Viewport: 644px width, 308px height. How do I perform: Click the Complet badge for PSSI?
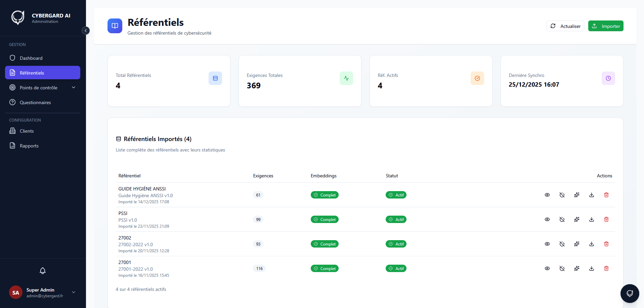pos(325,219)
